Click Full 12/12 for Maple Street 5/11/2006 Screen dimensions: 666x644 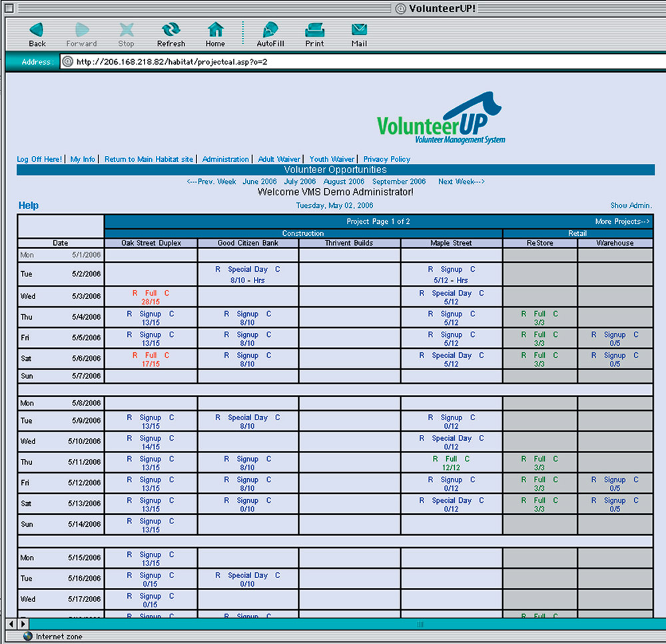(x=451, y=459)
